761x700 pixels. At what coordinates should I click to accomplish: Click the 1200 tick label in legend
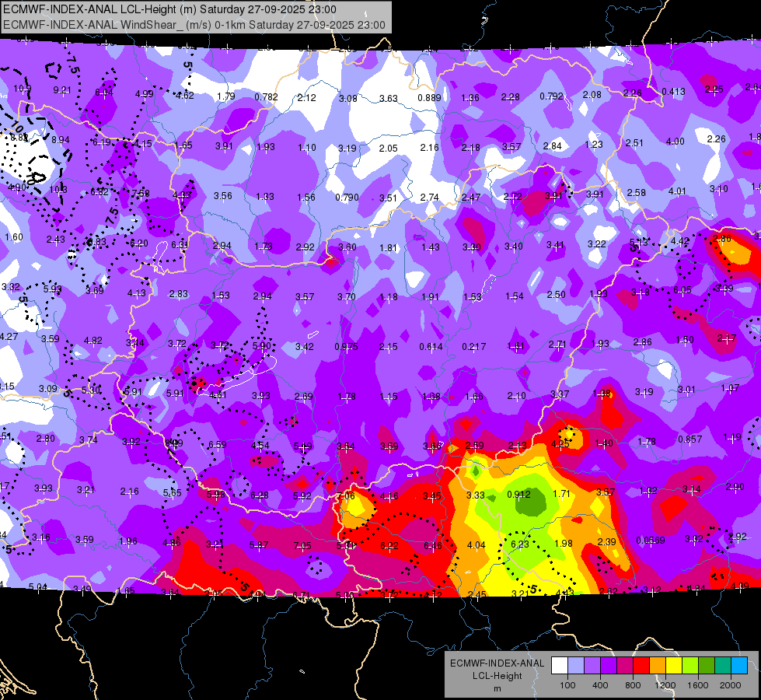tap(665, 685)
